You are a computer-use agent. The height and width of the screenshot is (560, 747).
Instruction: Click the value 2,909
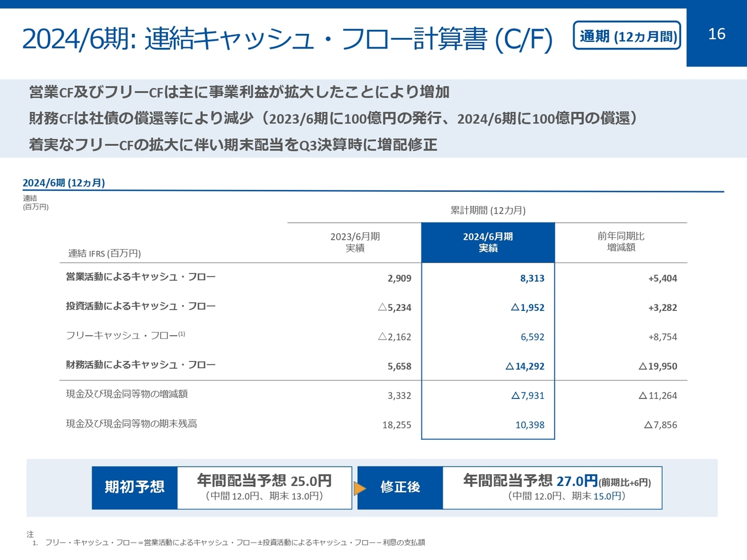399,279
